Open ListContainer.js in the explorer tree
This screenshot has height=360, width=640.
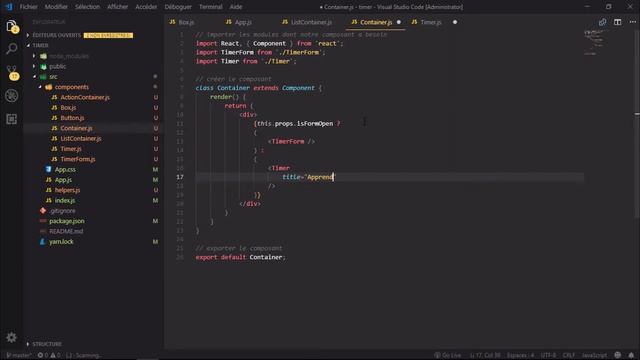coord(81,138)
